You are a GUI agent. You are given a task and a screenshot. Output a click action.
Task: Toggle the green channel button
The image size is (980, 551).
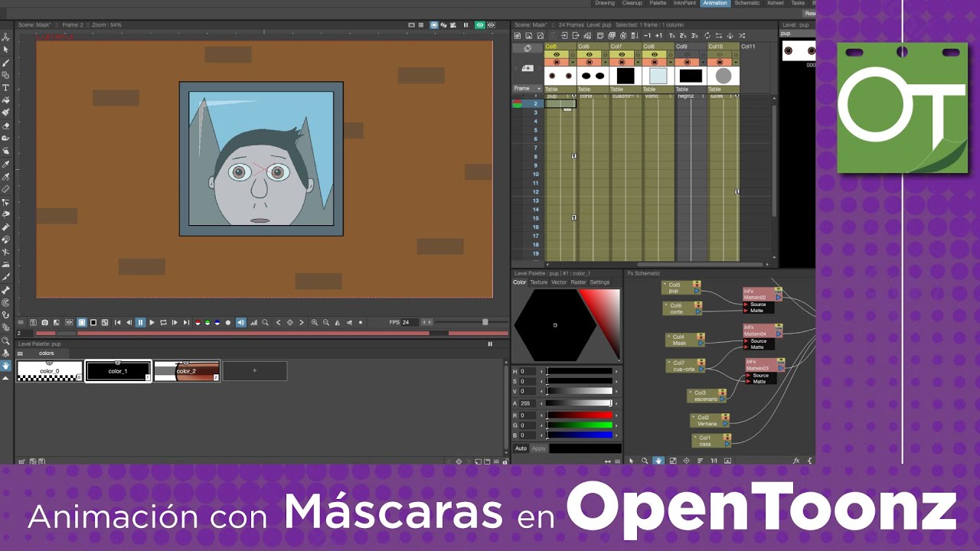click(x=207, y=322)
